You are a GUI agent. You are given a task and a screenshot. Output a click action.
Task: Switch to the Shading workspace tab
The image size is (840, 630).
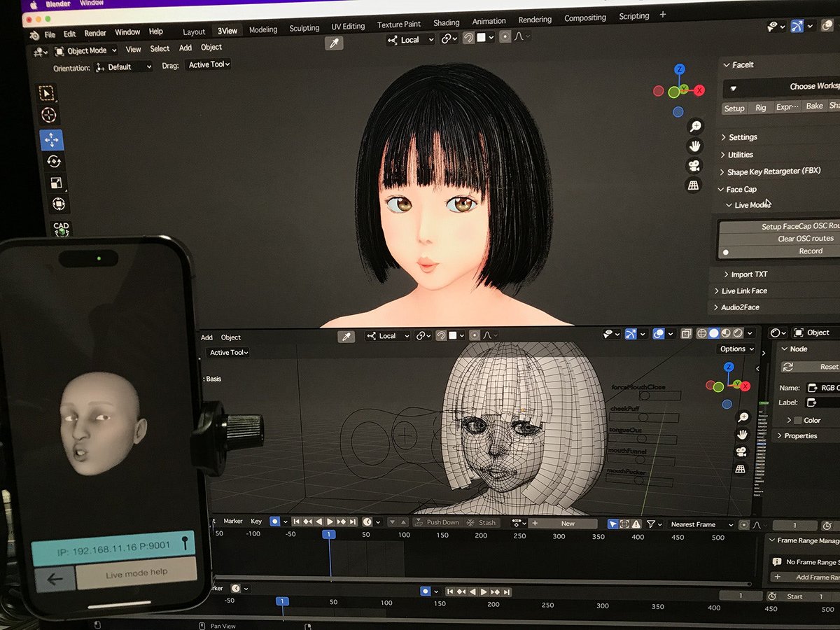(447, 23)
